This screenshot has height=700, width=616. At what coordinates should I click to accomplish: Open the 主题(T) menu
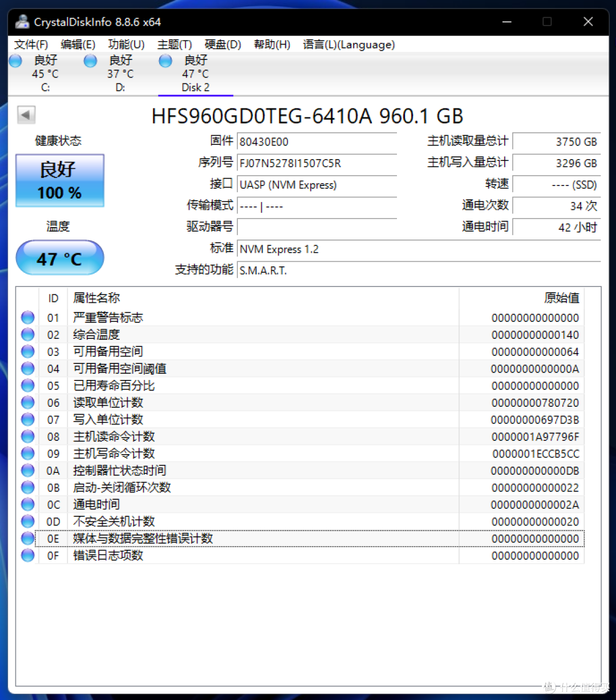pyautogui.click(x=174, y=44)
